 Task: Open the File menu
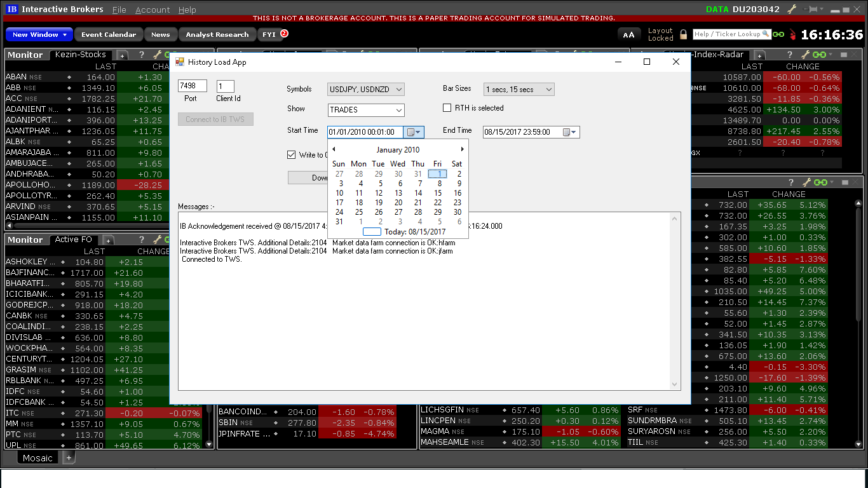pyautogui.click(x=119, y=10)
